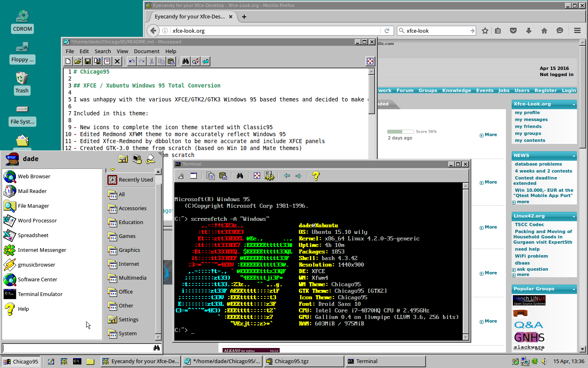
Task: Click 'my messages' link in Xfce-Look.org panel
Action: coord(531,120)
